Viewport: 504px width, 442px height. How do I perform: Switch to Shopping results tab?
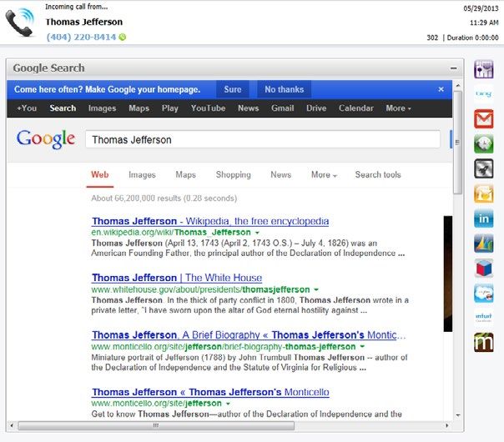coord(234,175)
